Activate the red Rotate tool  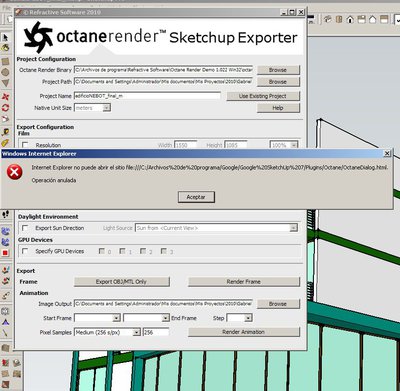click(5, 108)
